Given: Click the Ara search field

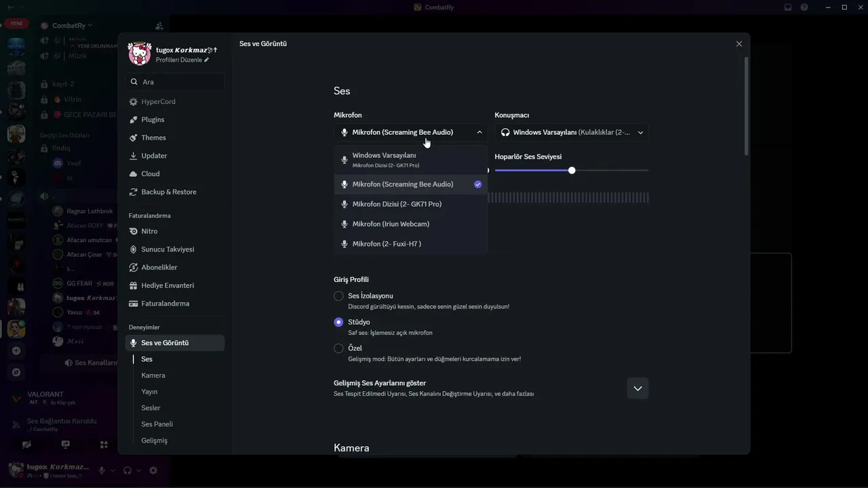Looking at the screenshot, I should (x=175, y=82).
